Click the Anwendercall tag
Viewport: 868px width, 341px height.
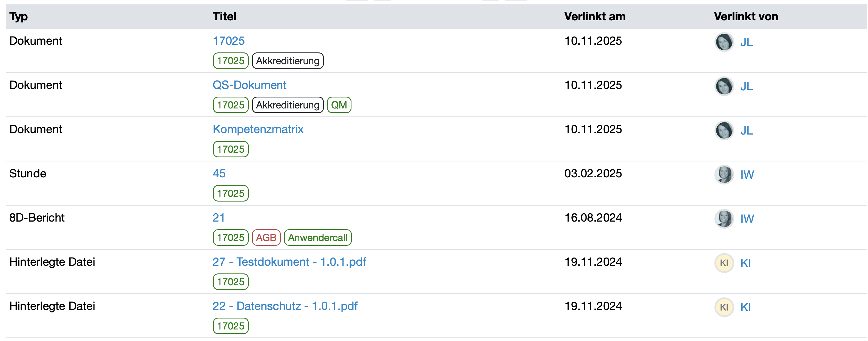(x=317, y=237)
